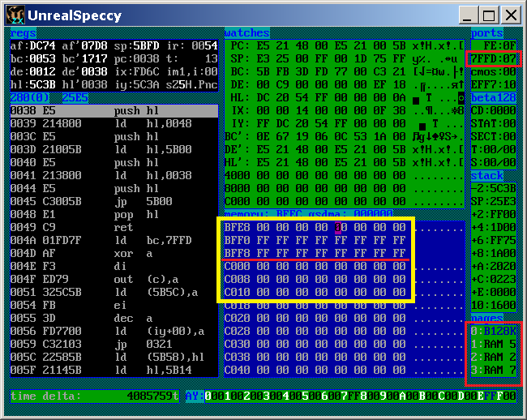Click the stack entry SP:25E3

pos(493,202)
